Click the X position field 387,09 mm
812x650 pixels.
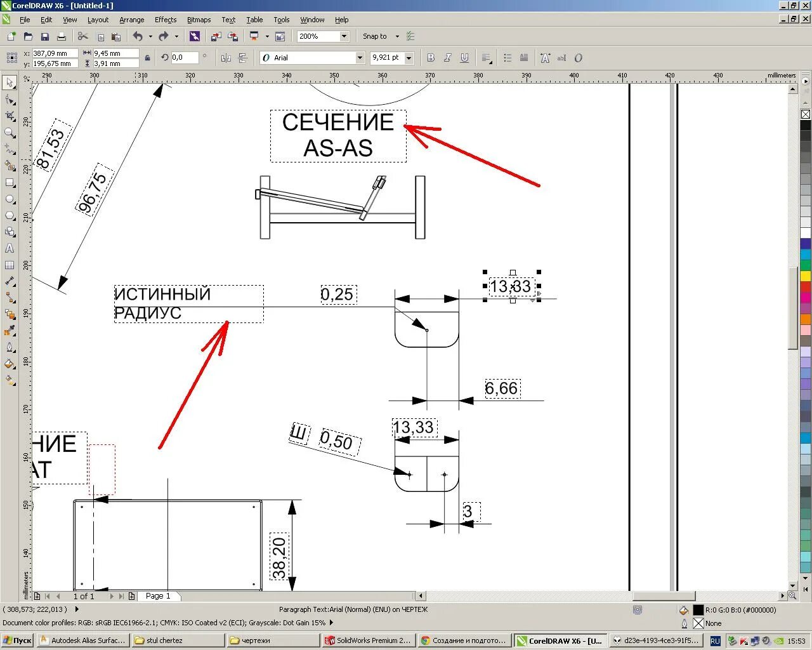click(x=55, y=53)
